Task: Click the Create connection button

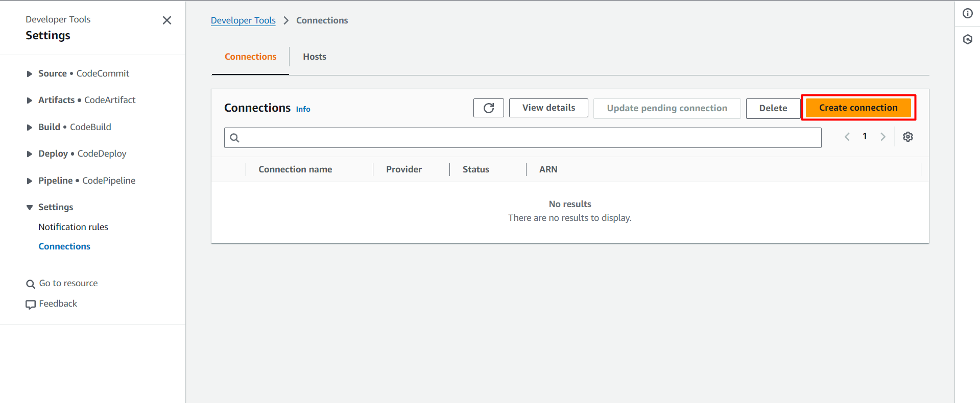Action: [858, 108]
